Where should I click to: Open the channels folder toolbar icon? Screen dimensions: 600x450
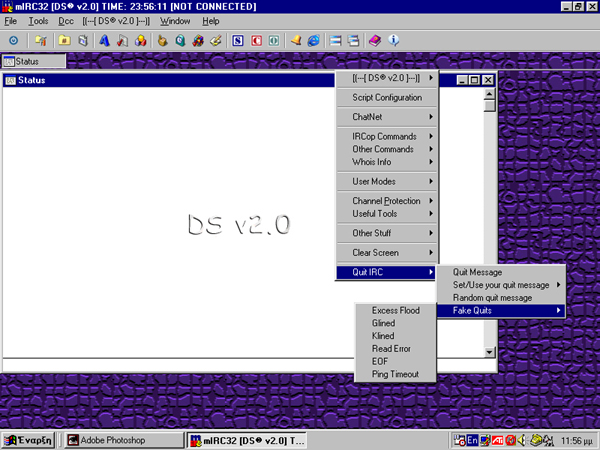coord(64,40)
